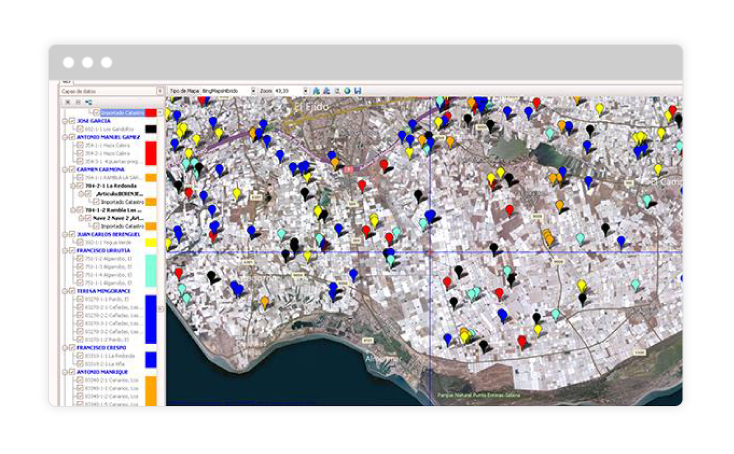Select the FRANCISCO CRESPO tree entry

point(102,347)
